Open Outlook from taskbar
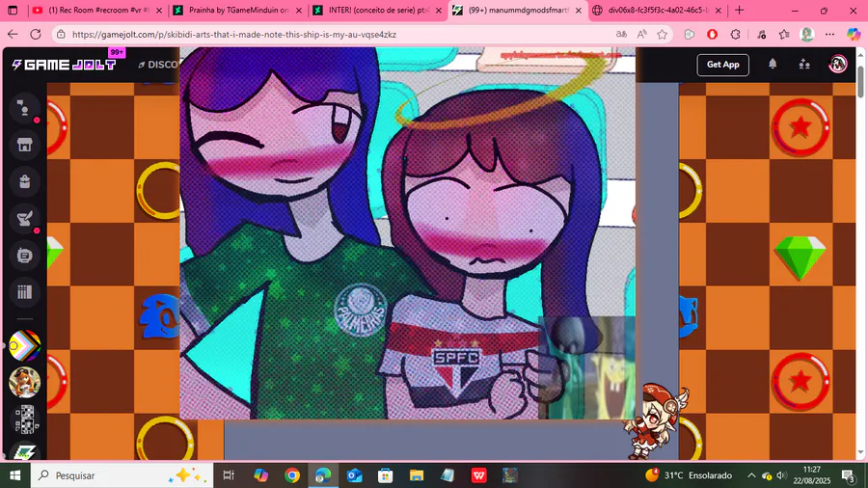868x488 pixels. pyautogui.click(x=354, y=475)
